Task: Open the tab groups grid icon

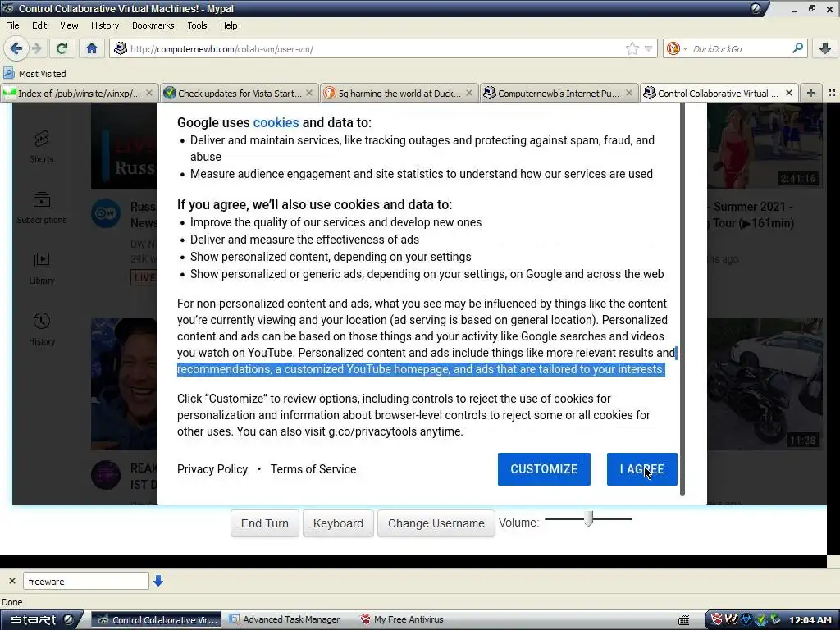Action: pos(832,93)
